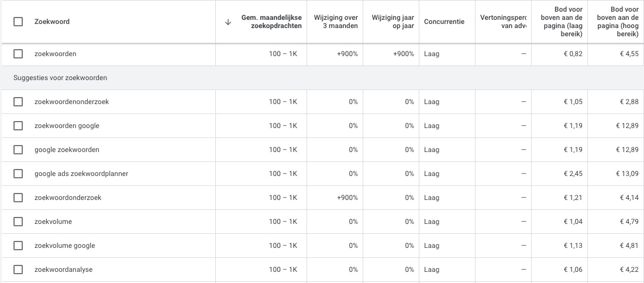
Task: Select the 'zoekwoordenonderzoek' row checkbox
Action: tap(18, 102)
